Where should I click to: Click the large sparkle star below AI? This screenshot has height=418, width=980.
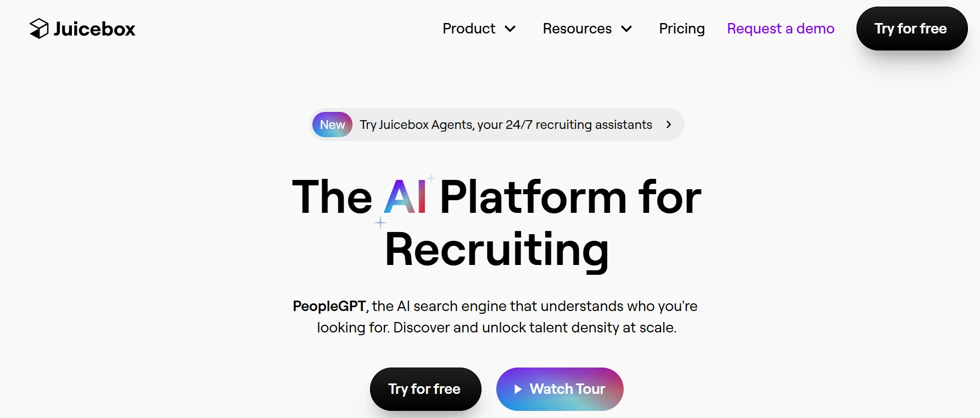coord(380,223)
